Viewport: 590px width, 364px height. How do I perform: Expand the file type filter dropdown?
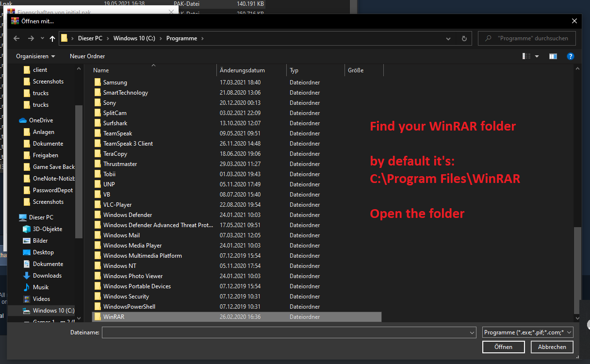coord(528,332)
